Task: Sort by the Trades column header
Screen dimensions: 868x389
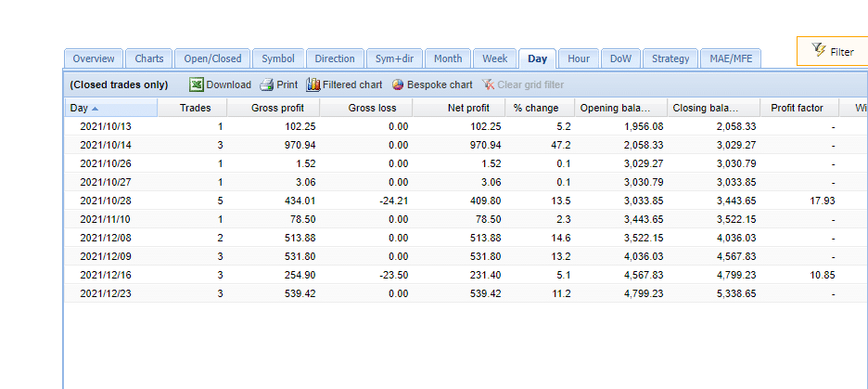Action: pyautogui.click(x=195, y=108)
